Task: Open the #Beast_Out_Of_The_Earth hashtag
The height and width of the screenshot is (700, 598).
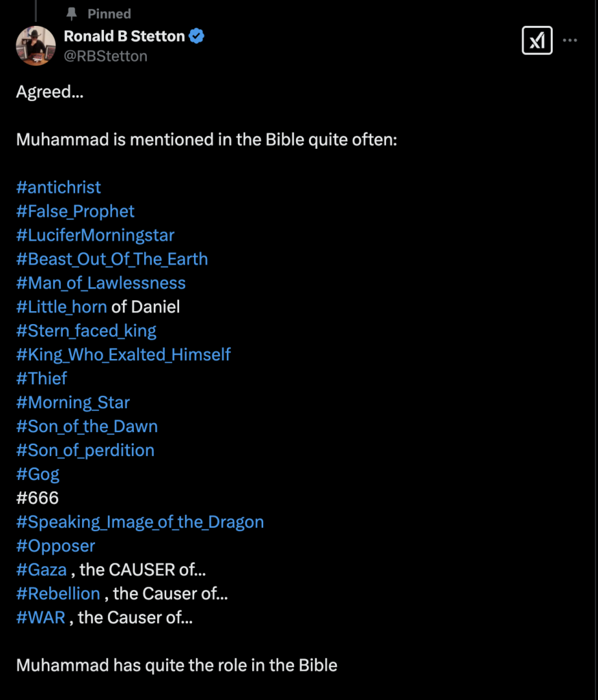Action: coord(112,259)
